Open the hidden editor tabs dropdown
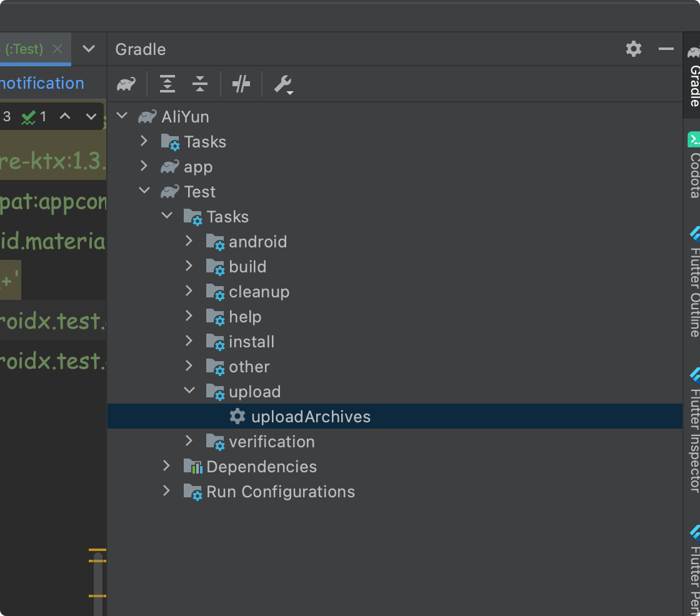 pyautogui.click(x=89, y=49)
